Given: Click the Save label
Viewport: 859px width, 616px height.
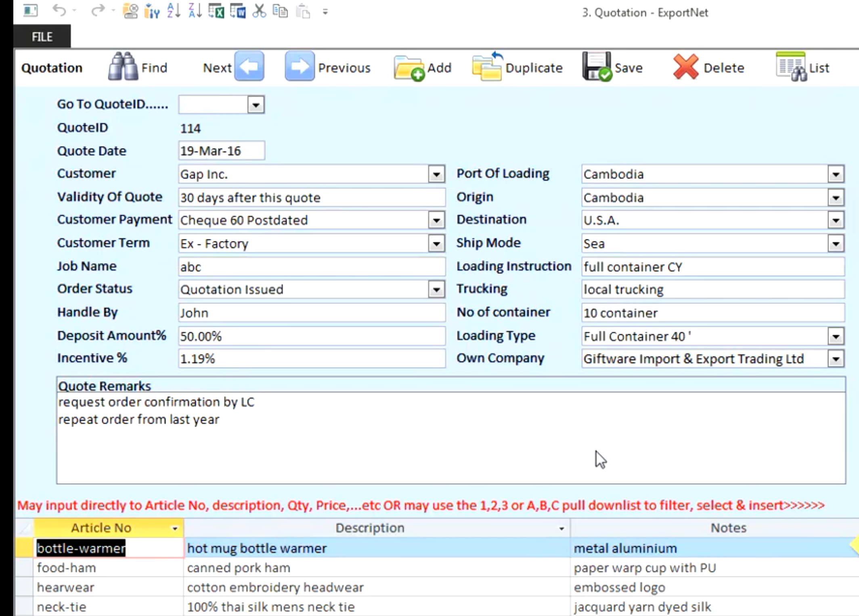Looking at the screenshot, I should (x=628, y=68).
